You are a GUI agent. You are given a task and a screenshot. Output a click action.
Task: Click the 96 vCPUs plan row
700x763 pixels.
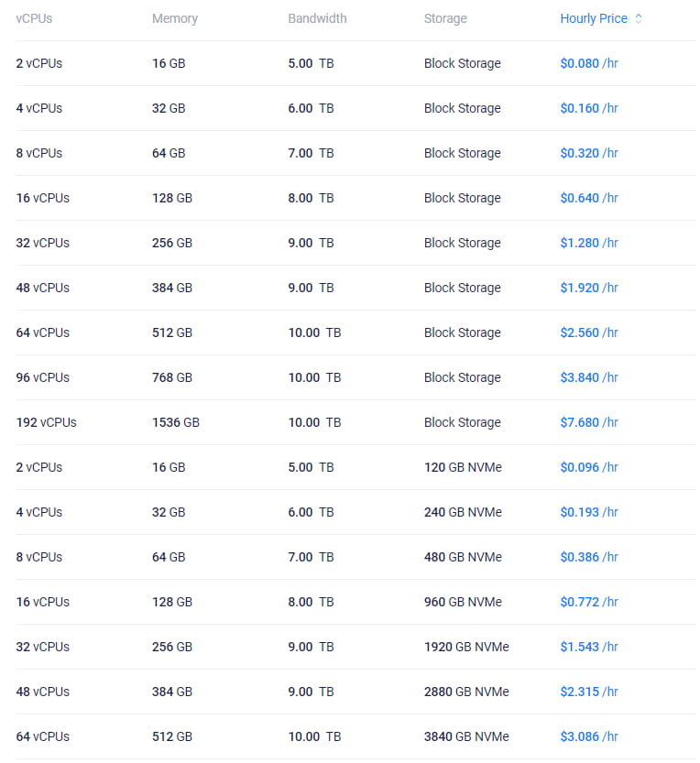pyautogui.click(x=42, y=377)
